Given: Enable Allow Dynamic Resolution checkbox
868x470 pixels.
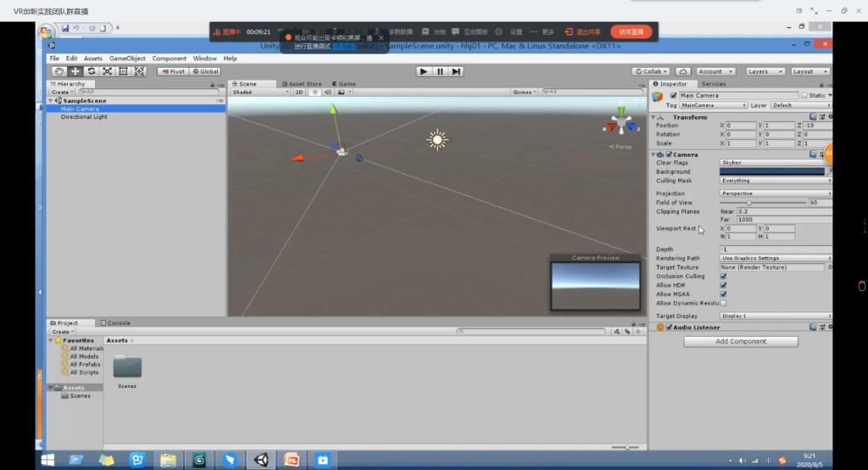Looking at the screenshot, I should pos(724,303).
